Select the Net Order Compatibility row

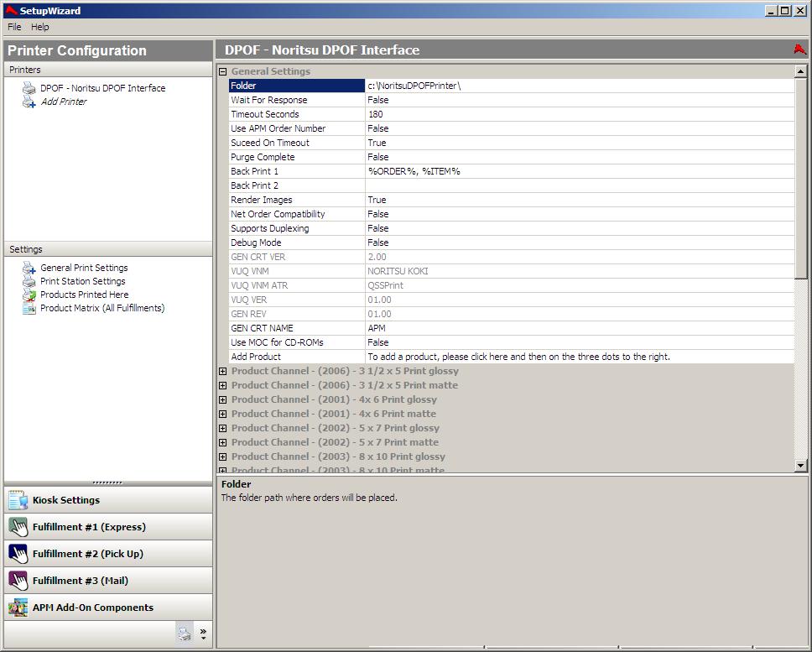(x=512, y=214)
